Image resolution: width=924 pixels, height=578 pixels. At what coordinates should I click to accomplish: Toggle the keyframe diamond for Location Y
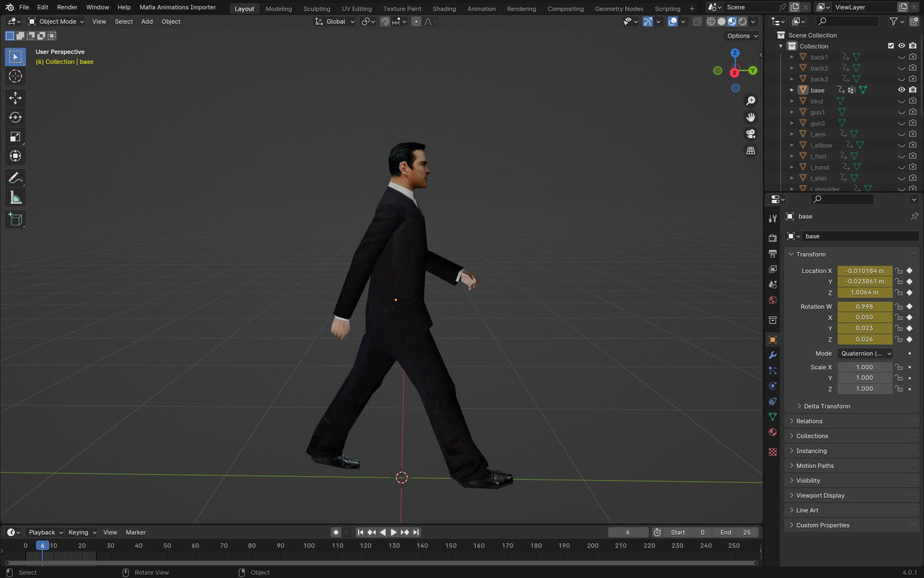point(910,282)
